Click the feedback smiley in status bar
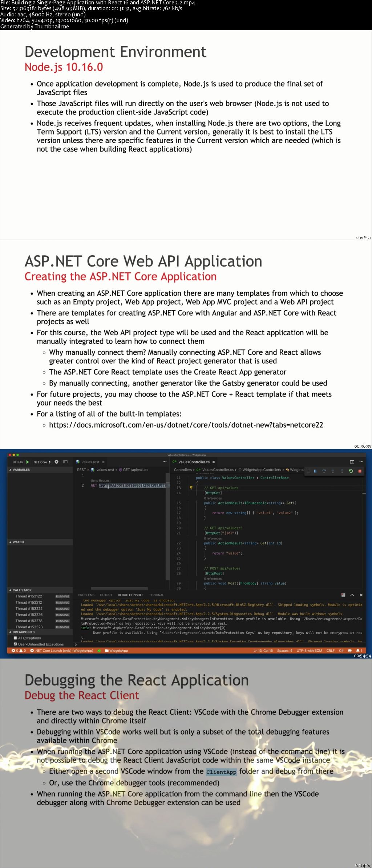This screenshot has height=868, width=372. pyautogui.click(x=350, y=651)
